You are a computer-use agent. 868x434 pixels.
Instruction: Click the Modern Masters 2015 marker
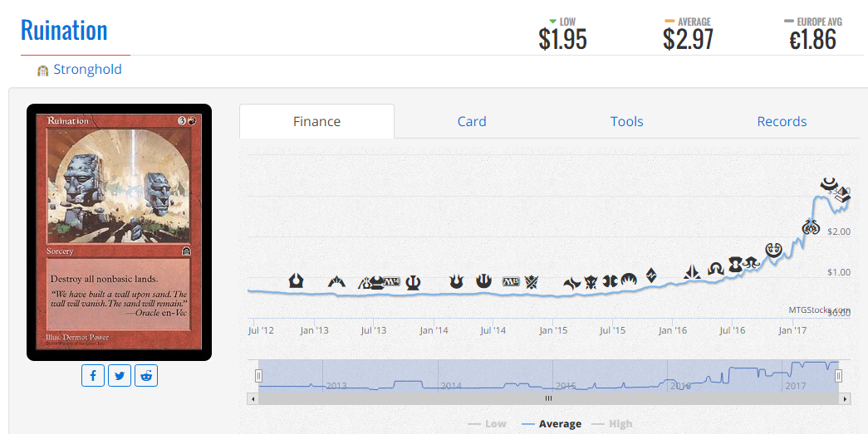coord(610,281)
